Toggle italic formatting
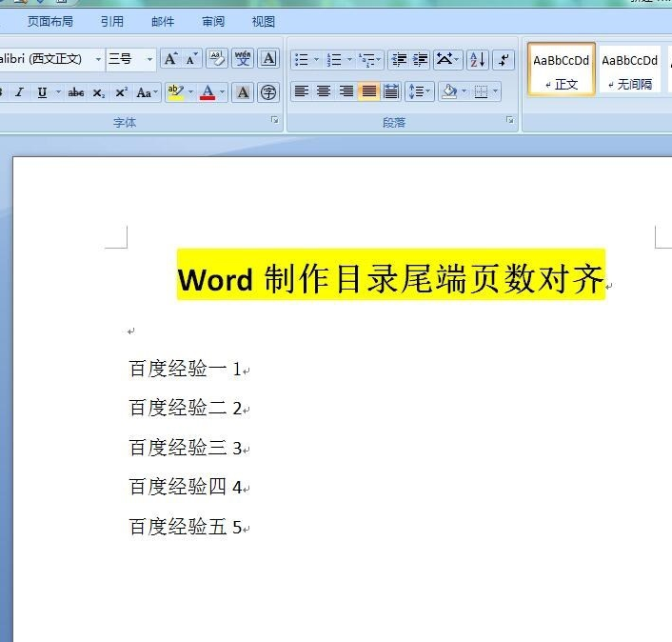Image resolution: width=672 pixels, height=642 pixels. [19, 92]
